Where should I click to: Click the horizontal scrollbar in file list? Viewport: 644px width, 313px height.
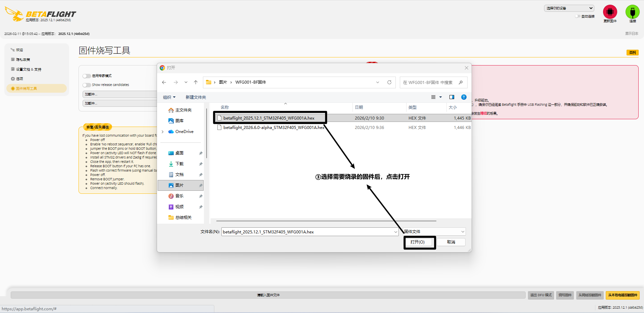(x=326, y=221)
